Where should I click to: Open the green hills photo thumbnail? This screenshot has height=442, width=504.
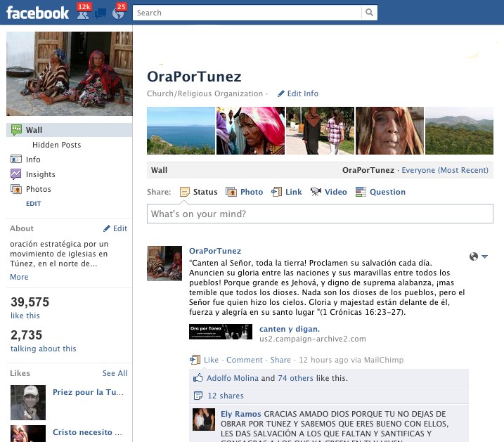click(459, 131)
